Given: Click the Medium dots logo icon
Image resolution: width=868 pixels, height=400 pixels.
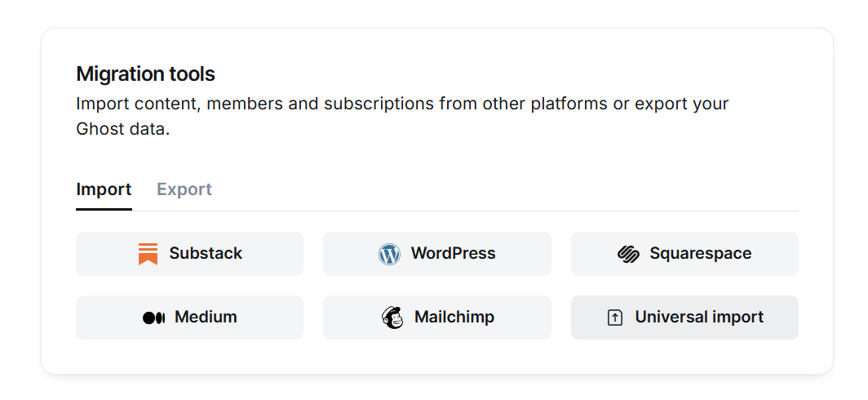Looking at the screenshot, I should click(x=153, y=318).
